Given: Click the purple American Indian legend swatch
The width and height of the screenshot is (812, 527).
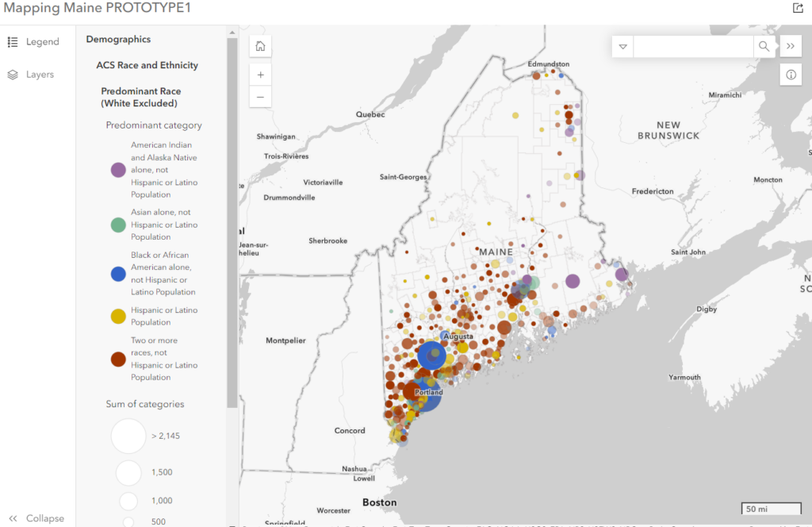Looking at the screenshot, I should tap(118, 170).
